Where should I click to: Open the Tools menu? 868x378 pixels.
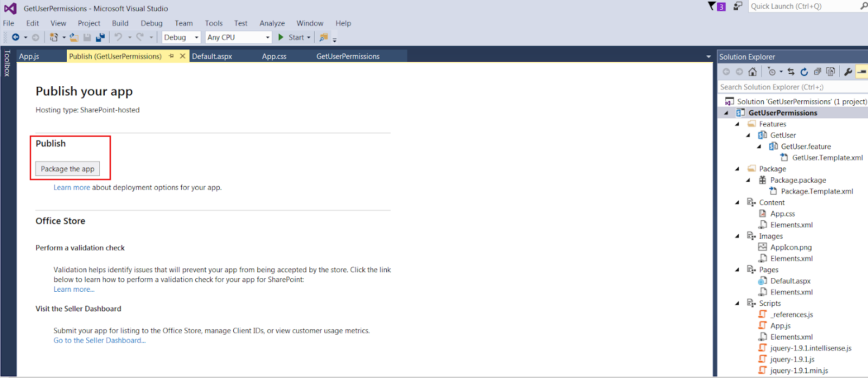[x=214, y=23]
